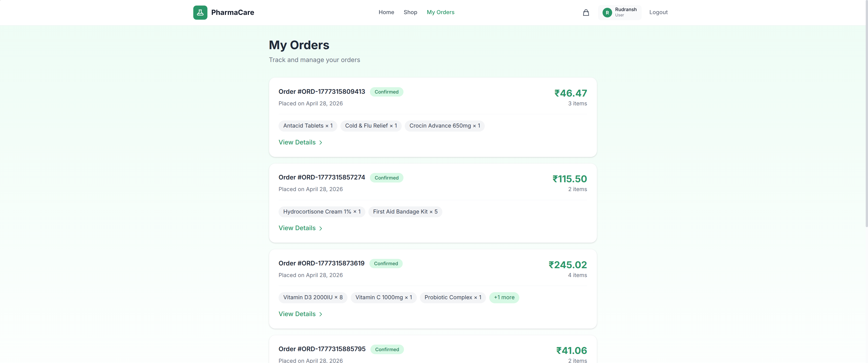Viewport: 868px width, 363px height.
Task: Click Confirmed badge on order ending 857274
Action: pos(387,178)
